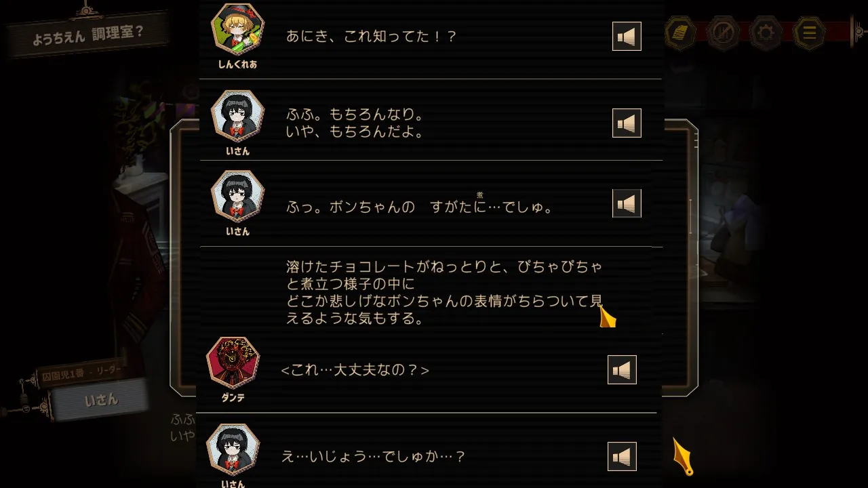Play voice for しんくれあ's line
Viewport: 868px width, 488px height.
627,37
